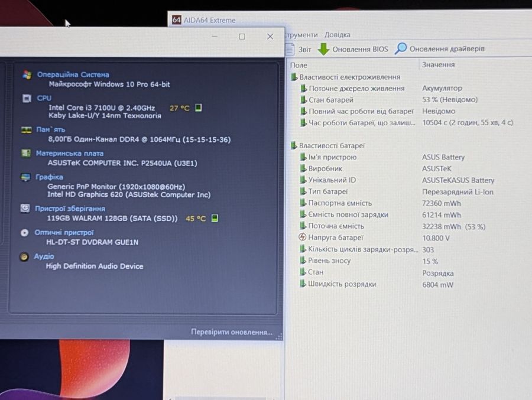Click the icon next to Стан row
This screenshot has width=532, height=400.
[x=303, y=272]
